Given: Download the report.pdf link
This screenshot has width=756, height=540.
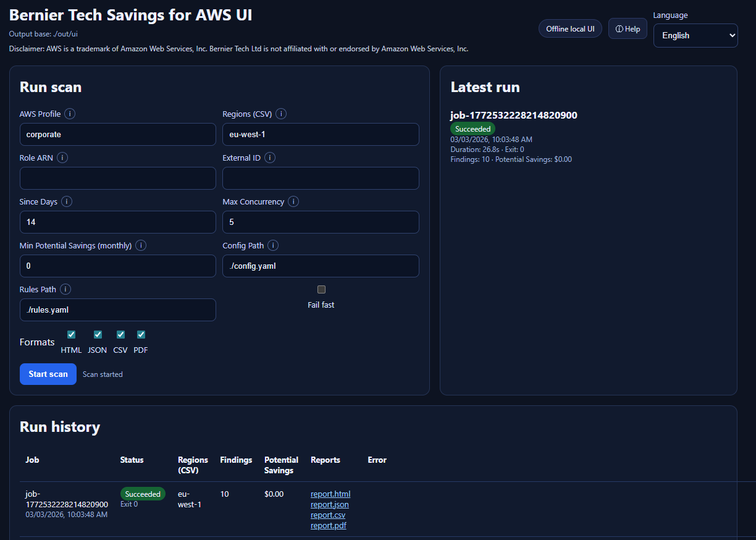Looking at the screenshot, I should (x=328, y=525).
